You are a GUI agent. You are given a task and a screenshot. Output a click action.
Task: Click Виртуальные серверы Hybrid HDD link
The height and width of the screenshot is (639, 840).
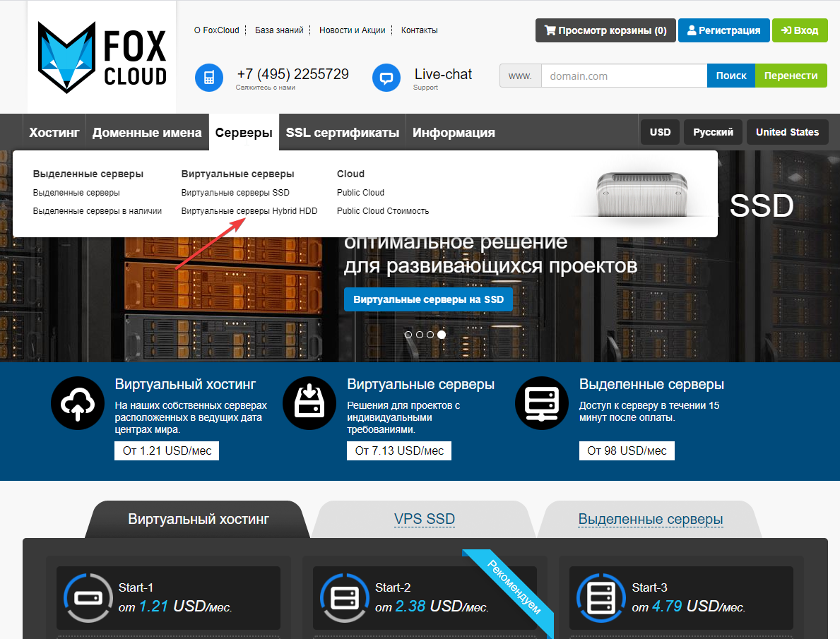click(249, 211)
